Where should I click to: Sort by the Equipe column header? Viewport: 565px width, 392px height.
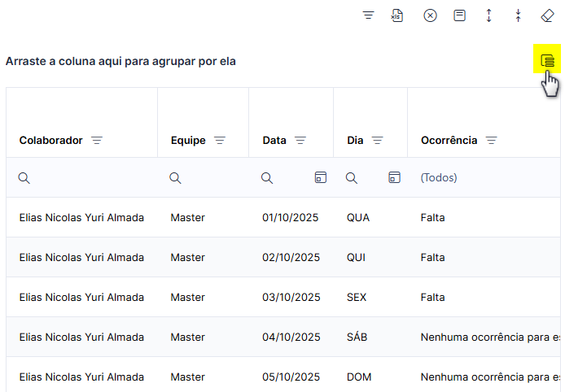(x=188, y=141)
